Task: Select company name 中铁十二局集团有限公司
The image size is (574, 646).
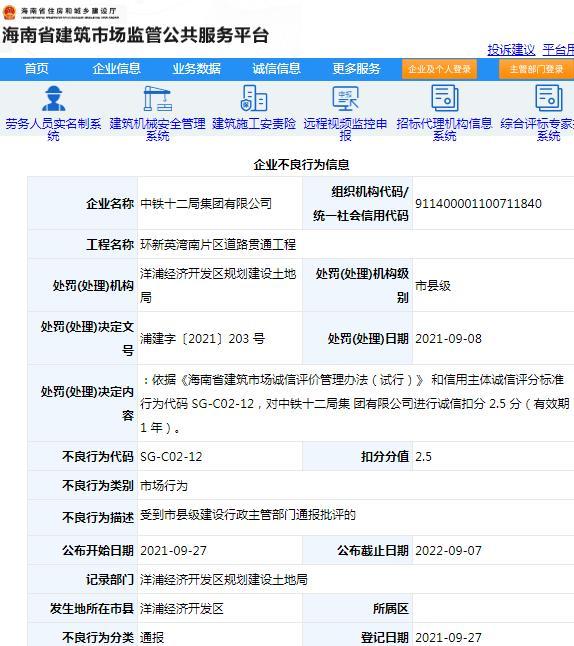Action: (x=206, y=204)
